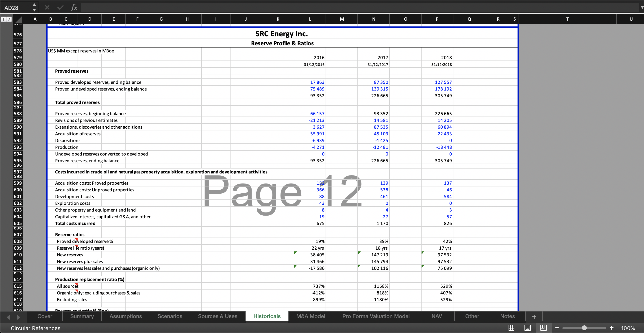Screen dimensions: 644x333
Task: Open the Sources & Uses sheet tab
Action: coord(218,316)
